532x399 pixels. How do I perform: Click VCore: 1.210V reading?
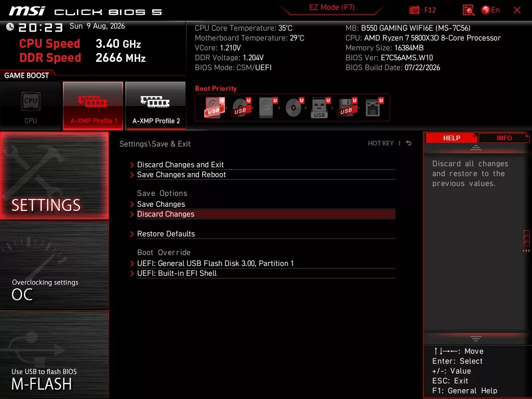pos(218,48)
